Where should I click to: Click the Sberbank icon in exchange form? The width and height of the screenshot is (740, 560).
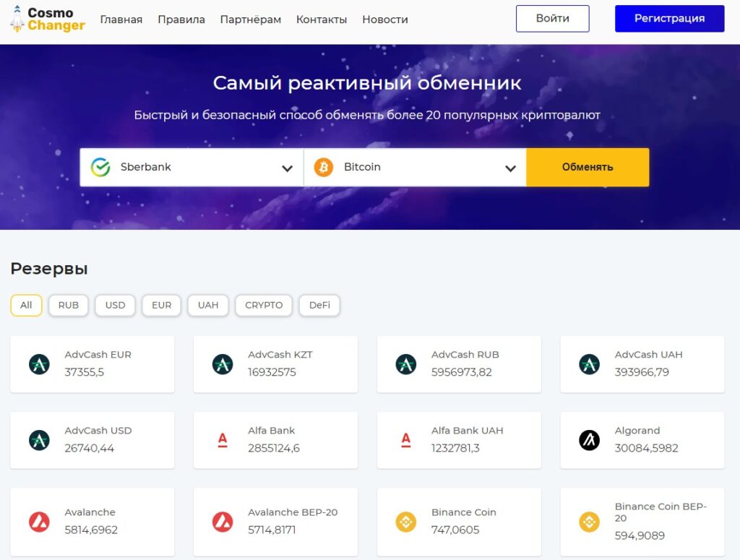100,167
